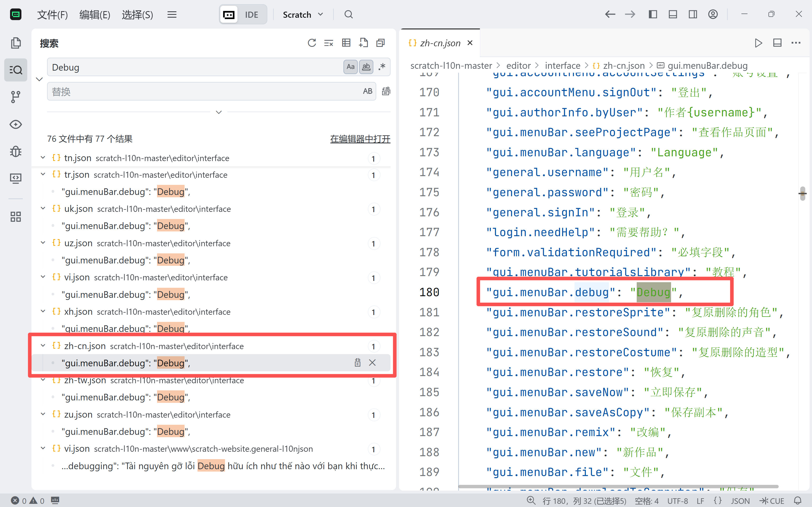The width and height of the screenshot is (812, 507).
Task: Toggle match case option Aa
Action: click(x=350, y=67)
